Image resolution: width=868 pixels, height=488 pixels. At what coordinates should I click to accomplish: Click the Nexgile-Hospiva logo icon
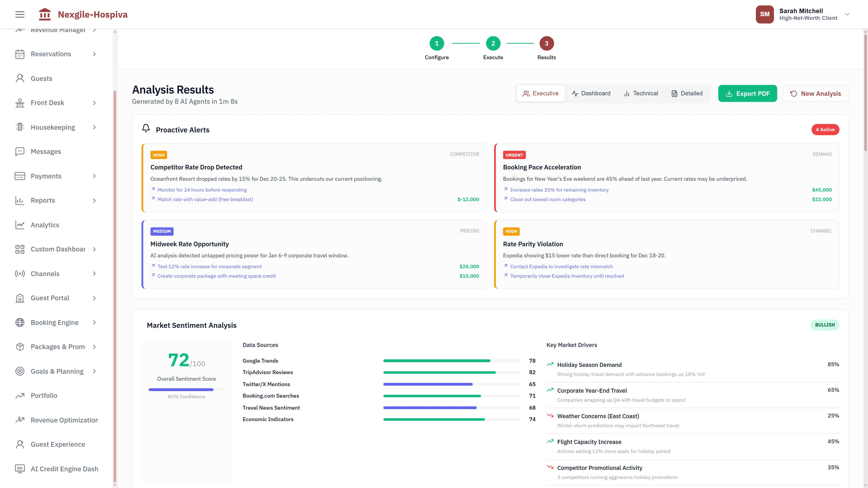(45, 14)
